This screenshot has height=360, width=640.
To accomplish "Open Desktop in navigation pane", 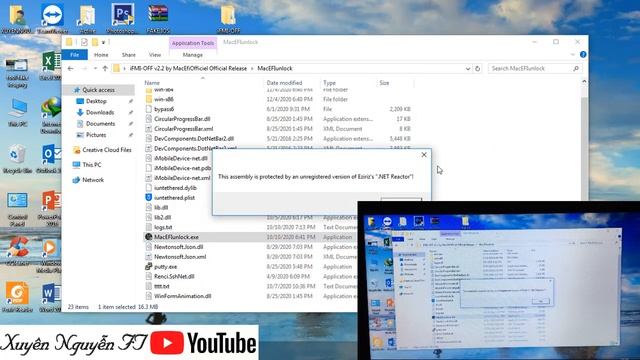I will 96,101.
